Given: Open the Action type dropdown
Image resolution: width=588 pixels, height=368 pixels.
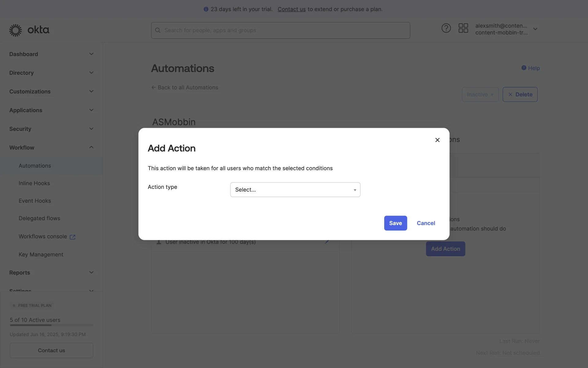Looking at the screenshot, I should point(295,190).
